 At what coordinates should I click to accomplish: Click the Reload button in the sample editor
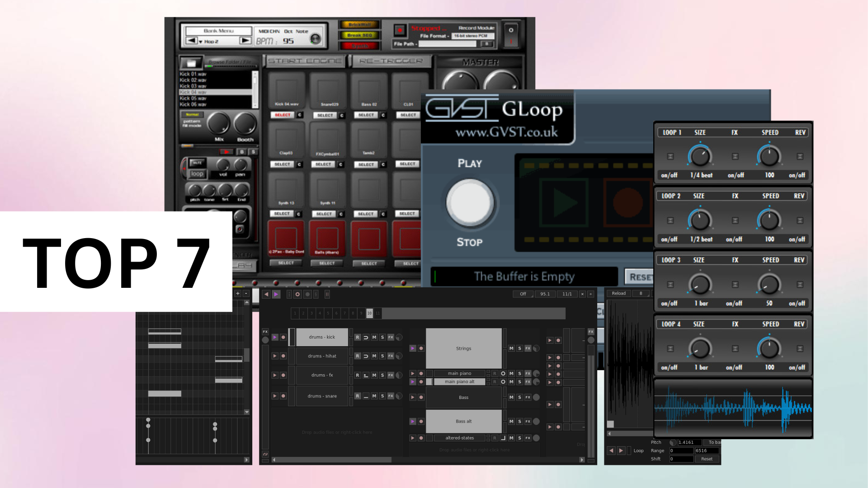[619, 293]
